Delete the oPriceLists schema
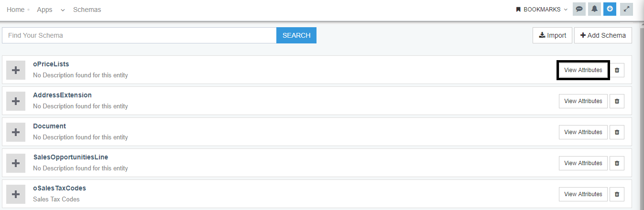The height and width of the screenshot is (210, 644). pos(617,70)
